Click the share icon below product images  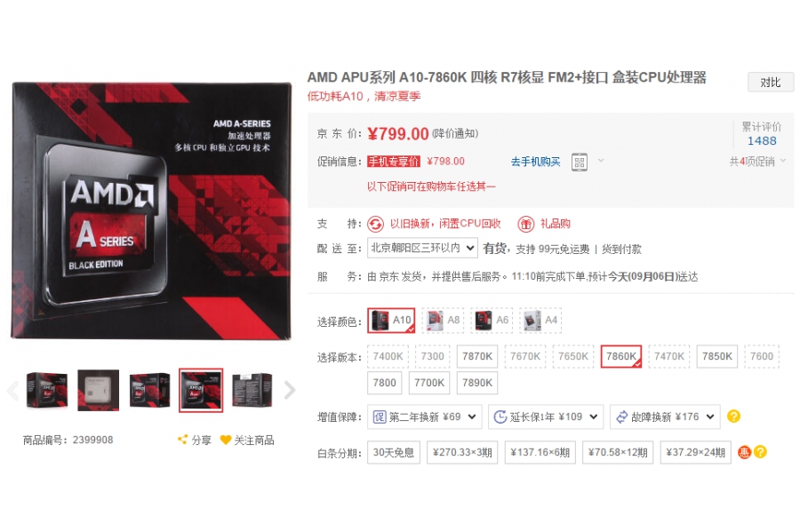pos(182,440)
